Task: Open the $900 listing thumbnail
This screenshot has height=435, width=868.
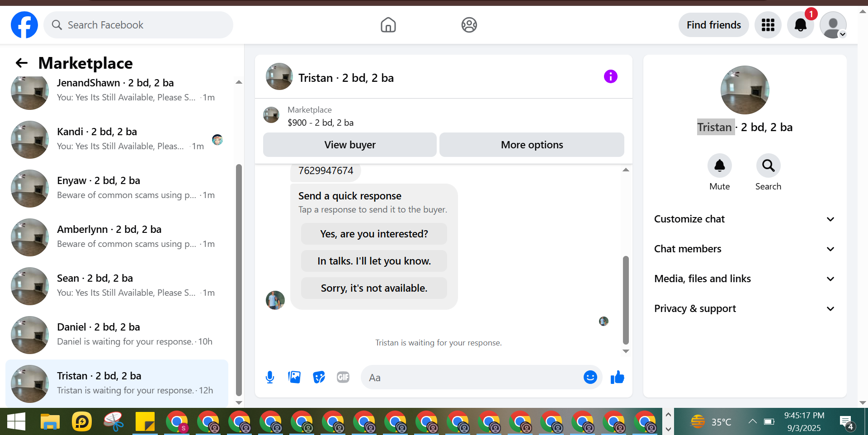Action: [271, 115]
